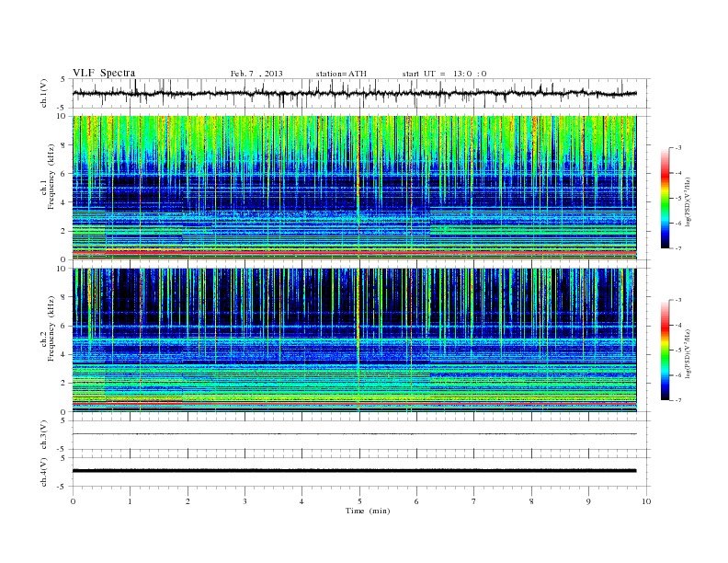
Task: Click the "start UT = 13:0 :0" text
Action: click(x=444, y=74)
